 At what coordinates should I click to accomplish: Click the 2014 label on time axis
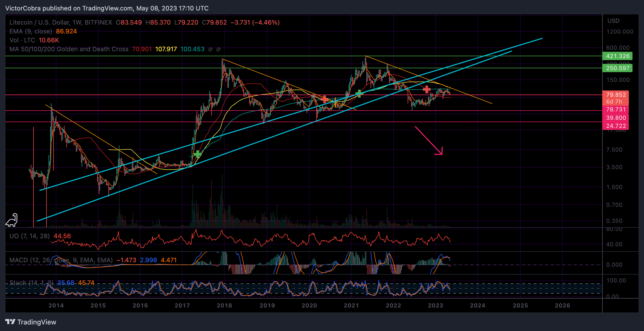[56, 306]
